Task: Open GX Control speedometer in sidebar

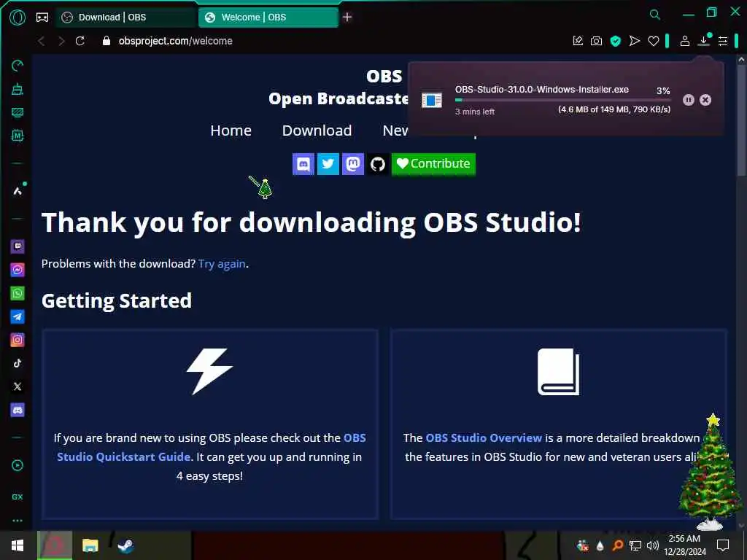Action: coord(18,65)
